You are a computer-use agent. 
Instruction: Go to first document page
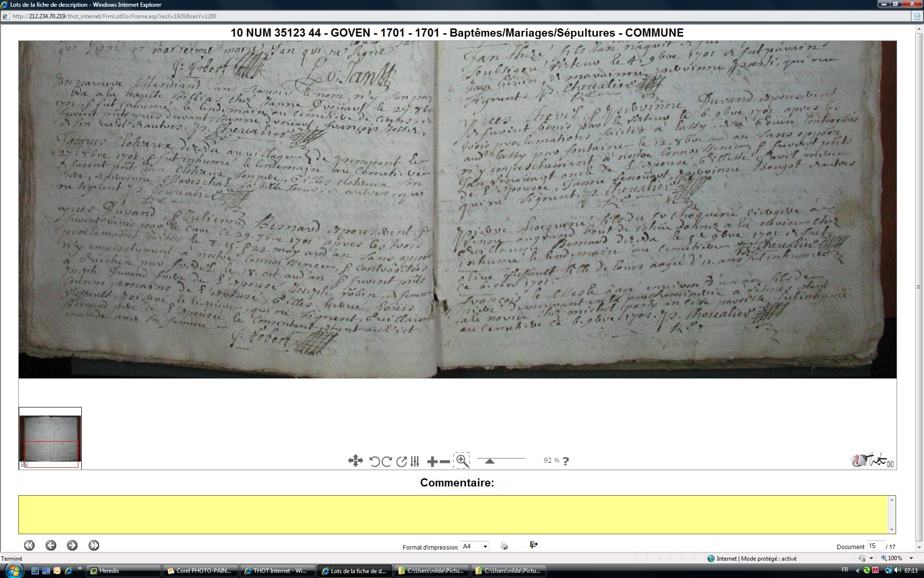29,545
